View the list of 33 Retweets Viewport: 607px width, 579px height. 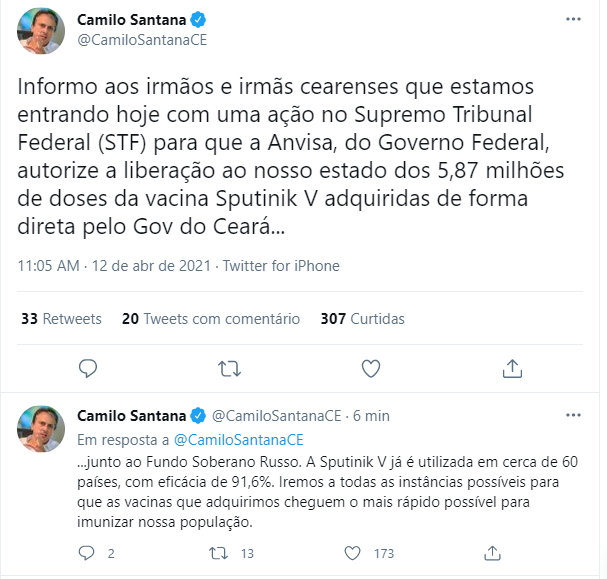61,319
